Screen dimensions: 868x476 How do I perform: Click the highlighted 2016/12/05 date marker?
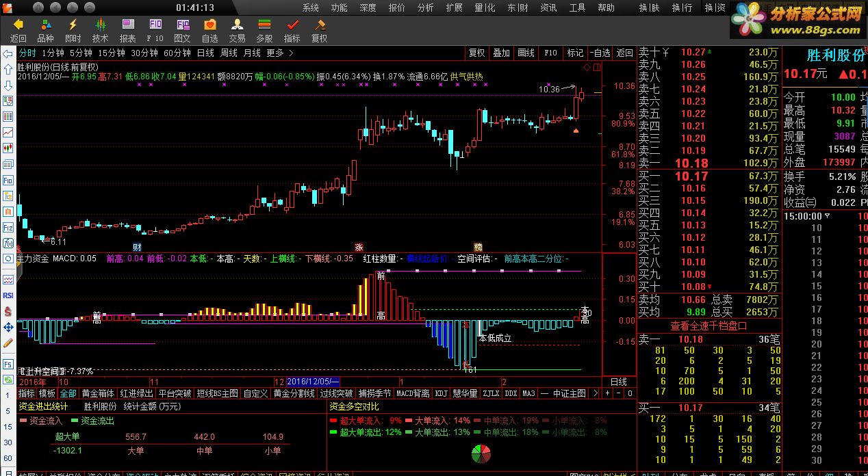pyautogui.click(x=313, y=381)
